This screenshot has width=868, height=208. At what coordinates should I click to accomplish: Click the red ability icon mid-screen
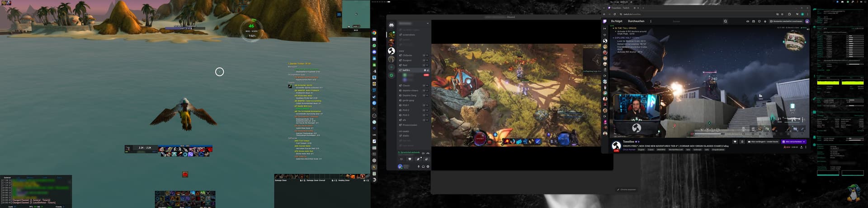coord(185,174)
